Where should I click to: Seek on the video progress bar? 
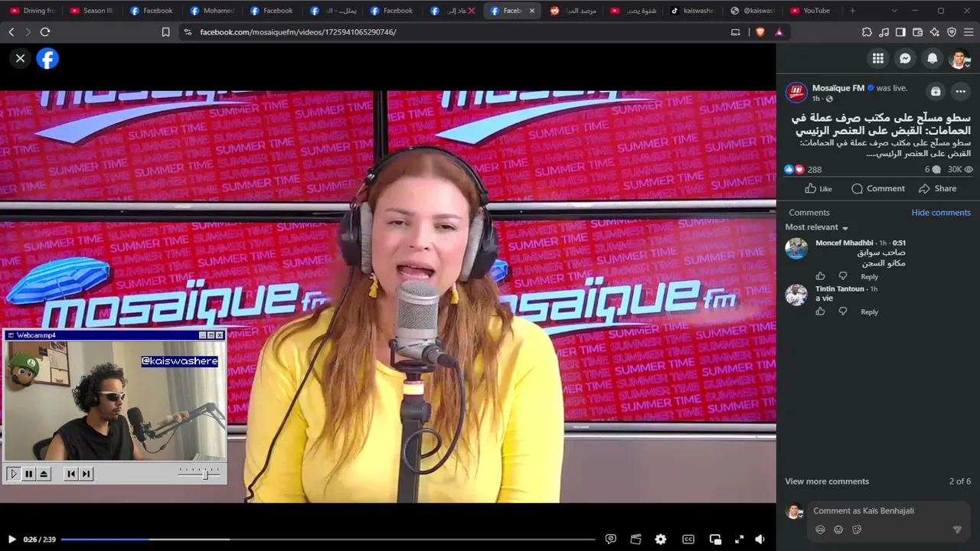coord(328,540)
